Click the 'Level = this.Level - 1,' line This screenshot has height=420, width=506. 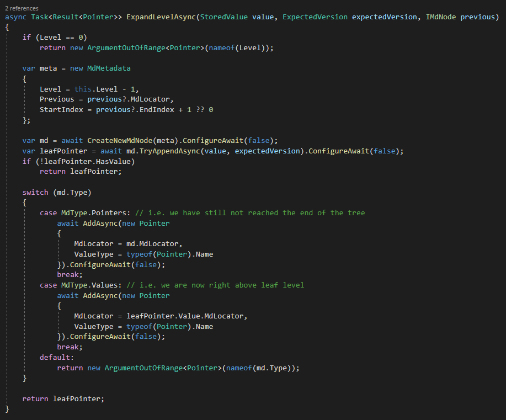89,89
